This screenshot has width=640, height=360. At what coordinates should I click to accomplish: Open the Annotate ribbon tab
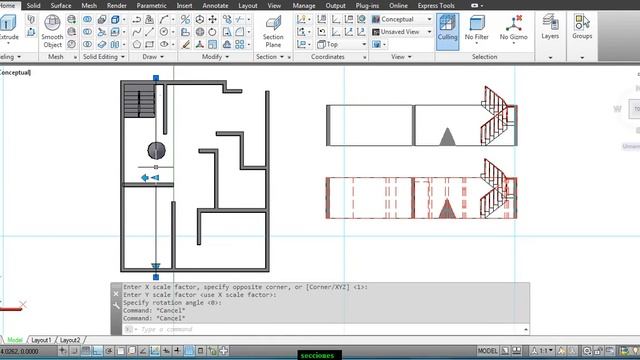point(215,5)
